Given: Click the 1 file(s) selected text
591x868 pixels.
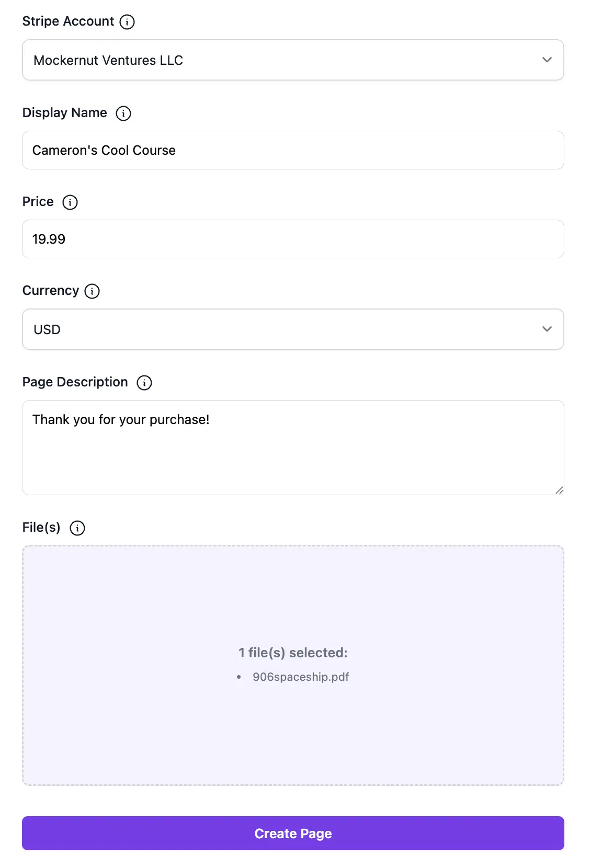Looking at the screenshot, I should tap(293, 653).
